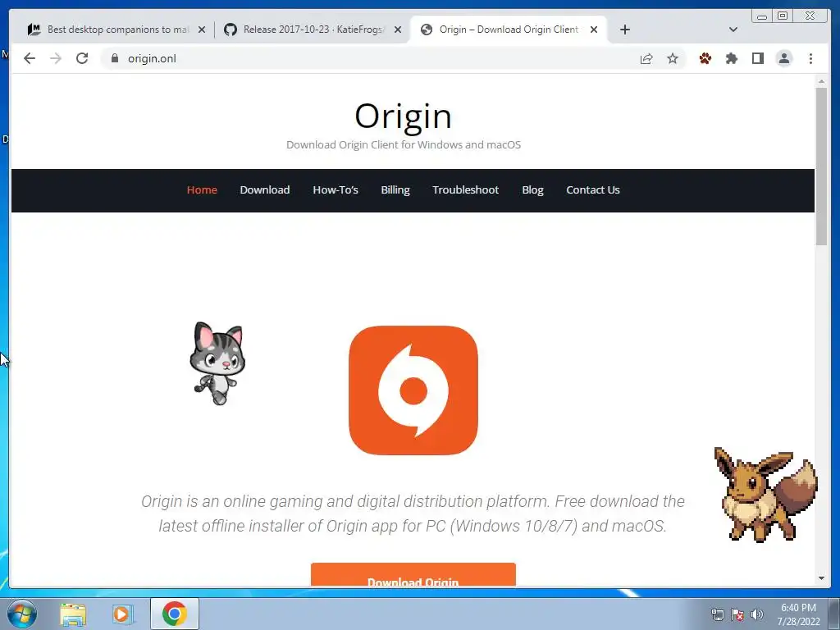Open a new tab with the plus button
Image resolution: width=840 pixels, height=630 pixels.
pos(624,30)
